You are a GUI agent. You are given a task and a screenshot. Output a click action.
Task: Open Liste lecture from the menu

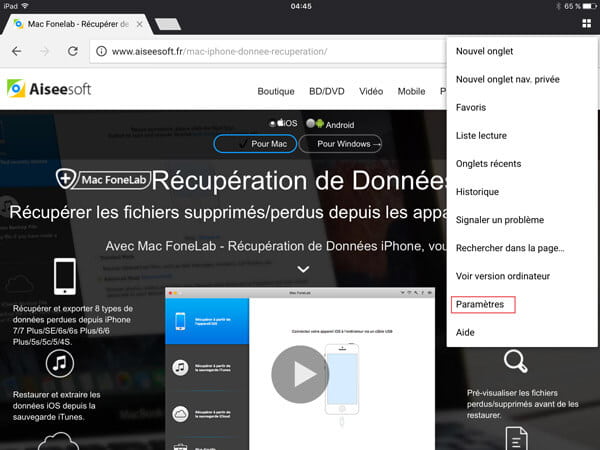point(481,135)
